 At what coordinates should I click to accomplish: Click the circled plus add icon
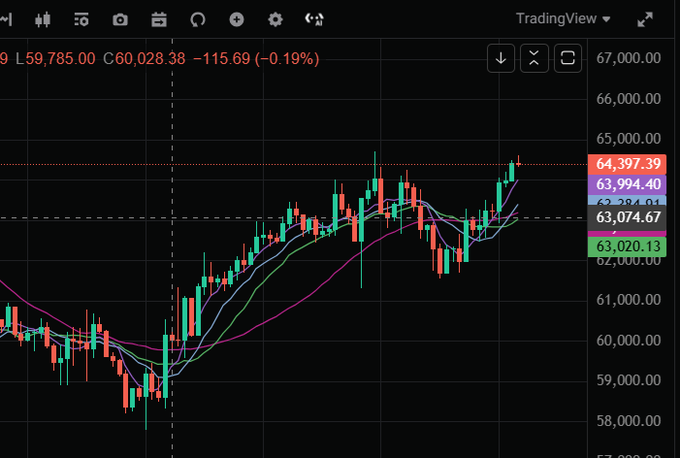236,20
